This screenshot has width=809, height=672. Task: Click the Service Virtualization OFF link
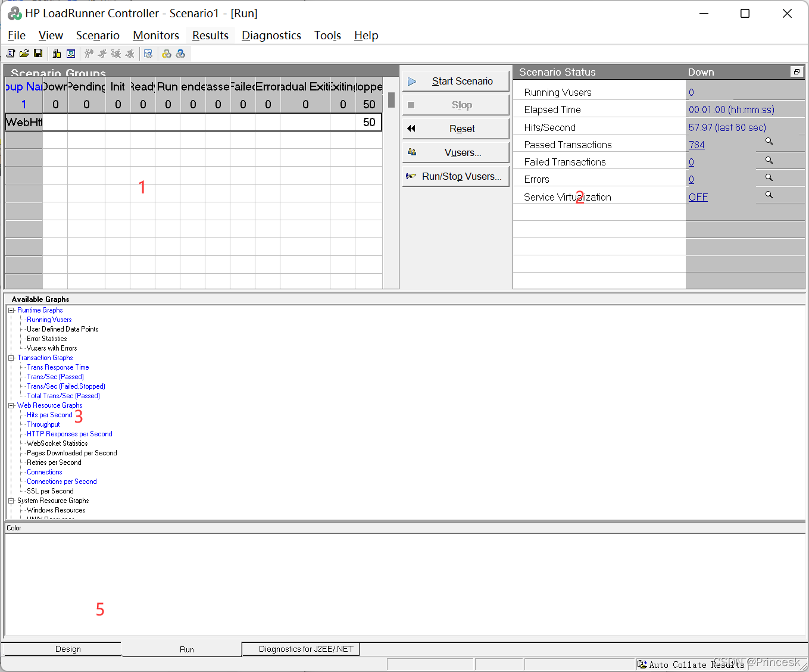698,197
